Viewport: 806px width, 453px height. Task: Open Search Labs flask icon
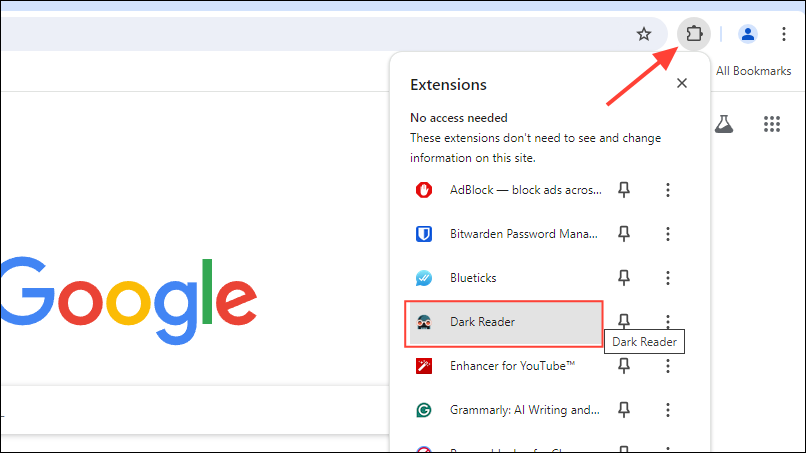724,124
